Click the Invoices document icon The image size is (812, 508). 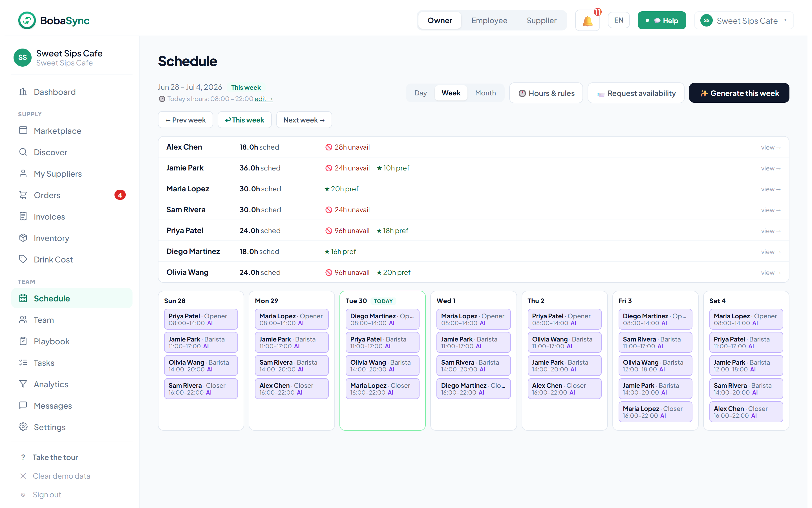click(23, 216)
